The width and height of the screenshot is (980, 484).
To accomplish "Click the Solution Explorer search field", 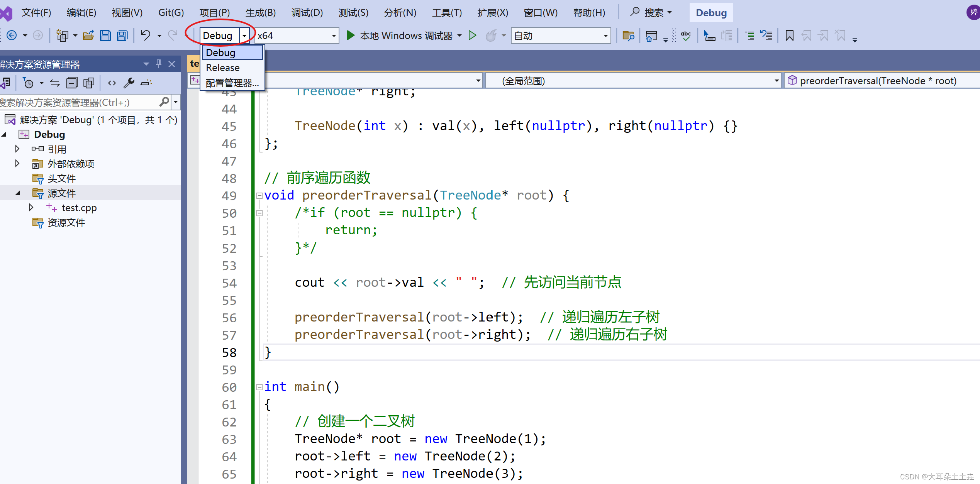I will pos(79,102).
